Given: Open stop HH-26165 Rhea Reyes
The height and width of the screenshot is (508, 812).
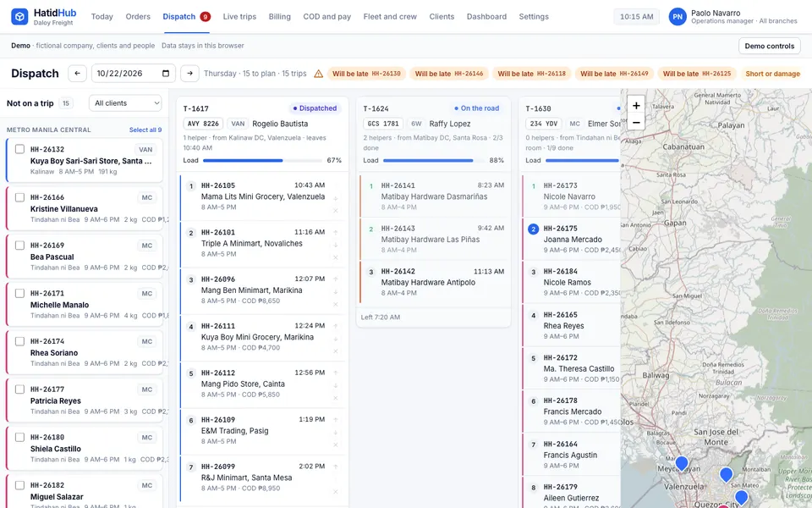Looking at the screenshot, I should point(572,325).
